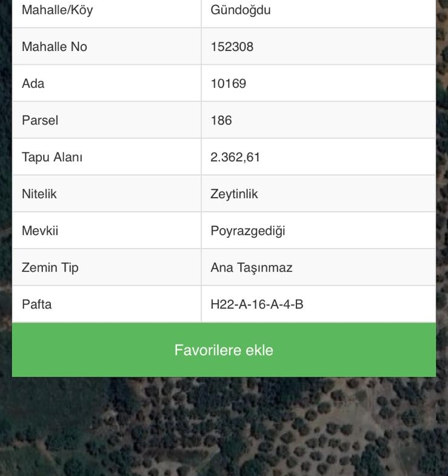Select the 152308 neighborhood number value
This screenshot has height=476, width=448.
click(232, 47)
